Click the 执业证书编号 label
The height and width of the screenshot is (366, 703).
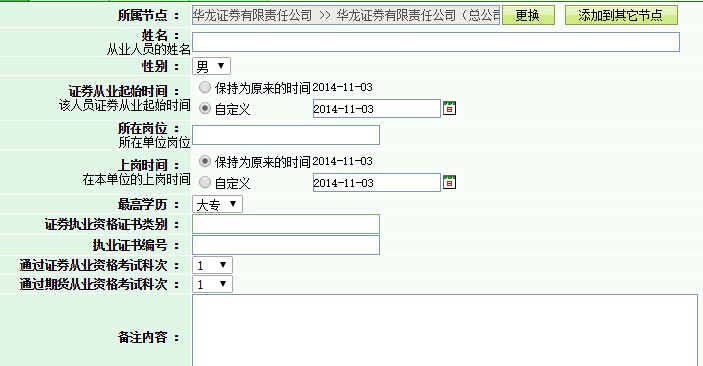tap(136, 245)
